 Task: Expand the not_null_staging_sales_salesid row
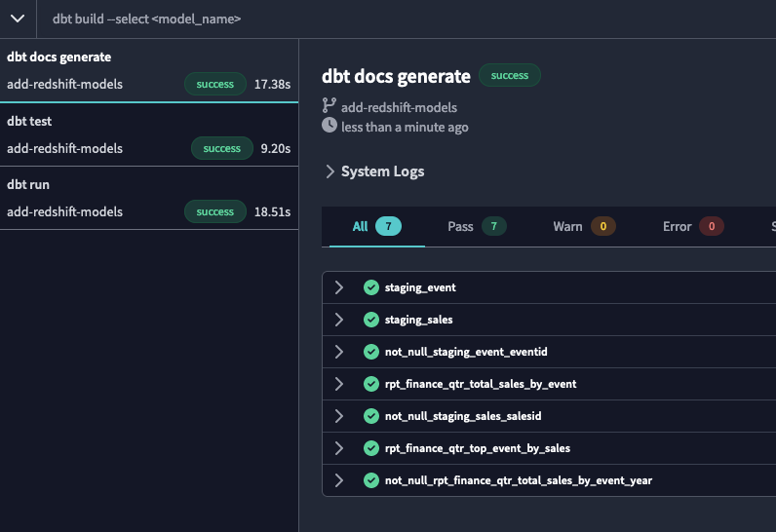[x=339, y=416]
